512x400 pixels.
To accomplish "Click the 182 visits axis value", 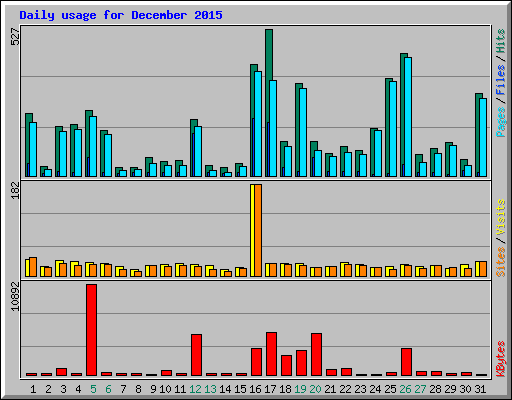I will pos(15,191).
